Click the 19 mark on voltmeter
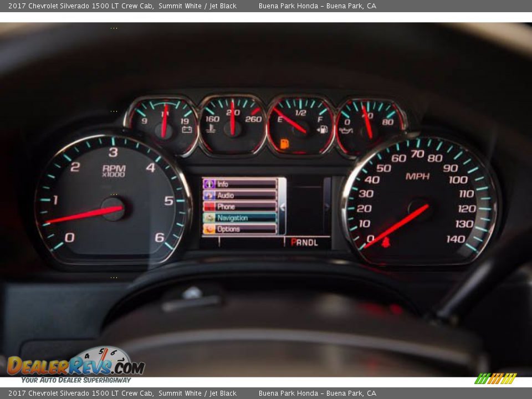The image size is (532, 399). (x=184, y=121)
